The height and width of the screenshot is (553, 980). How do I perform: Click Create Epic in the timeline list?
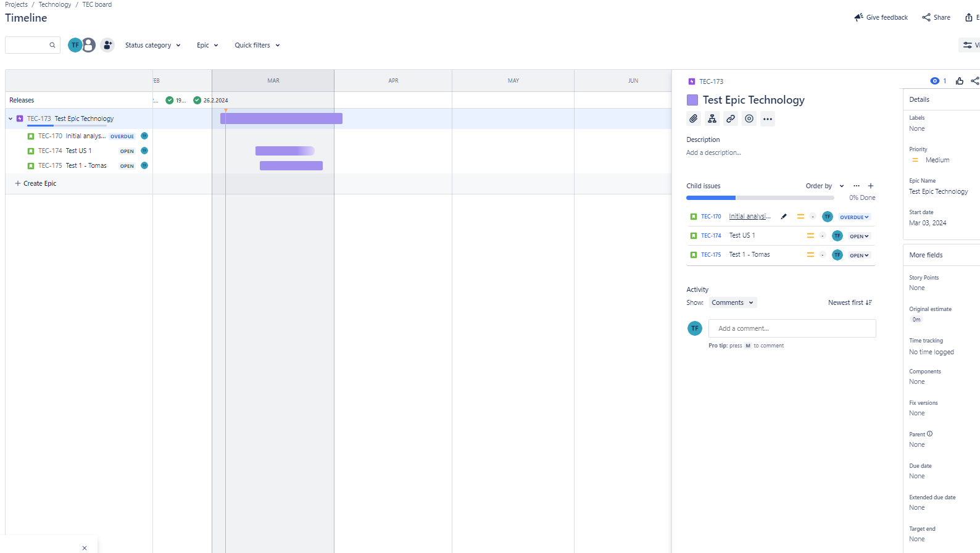tap(36, 183)
